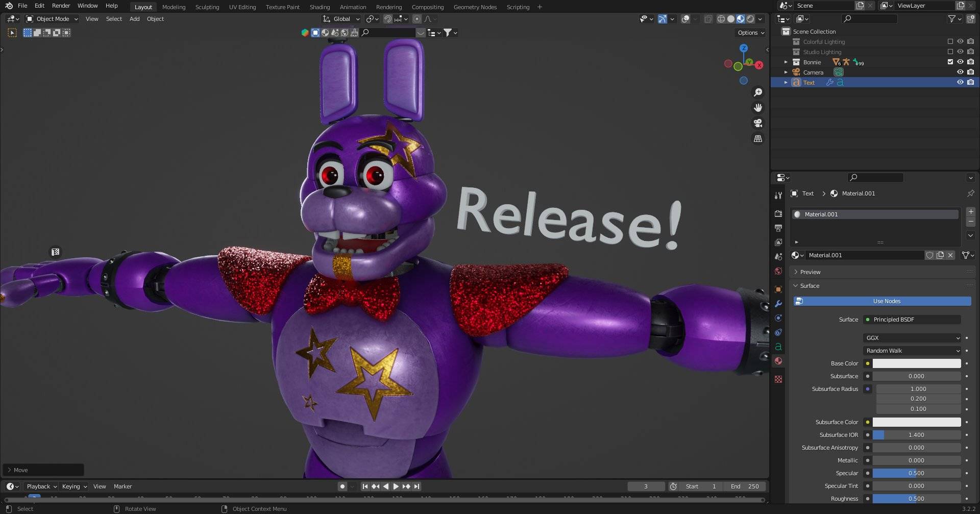The height and width of the screenshot is (514, 980).
Task: Open the Keying dropdown in the timeline
Action: 74,486
